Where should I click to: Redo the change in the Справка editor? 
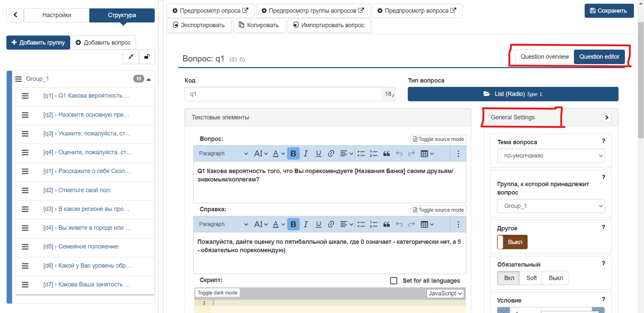[x=411, y=224]
